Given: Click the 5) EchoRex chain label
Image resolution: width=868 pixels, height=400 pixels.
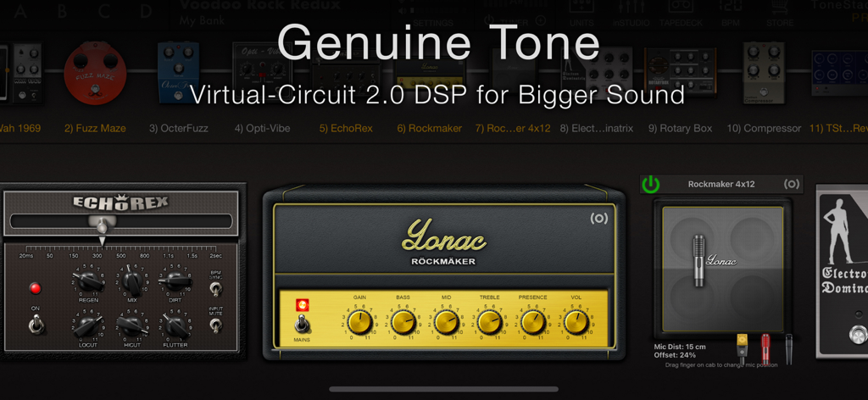Looking at the screenshot, I should click(x=346, y=128).
